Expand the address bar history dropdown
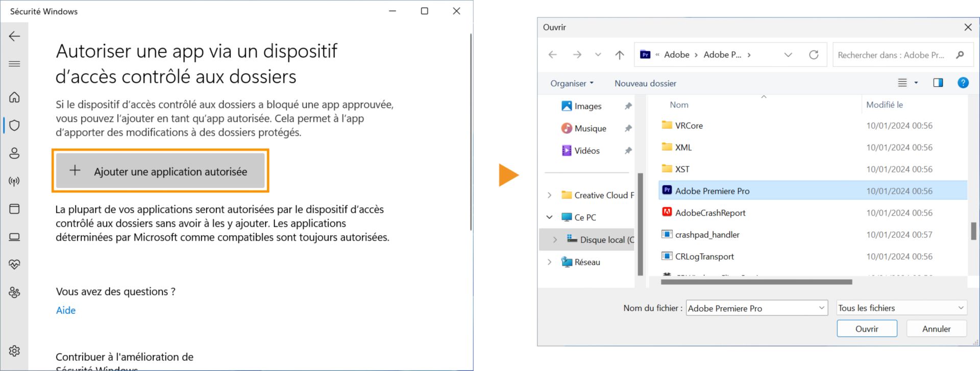The image size is (980, 371). coord(788,55)
